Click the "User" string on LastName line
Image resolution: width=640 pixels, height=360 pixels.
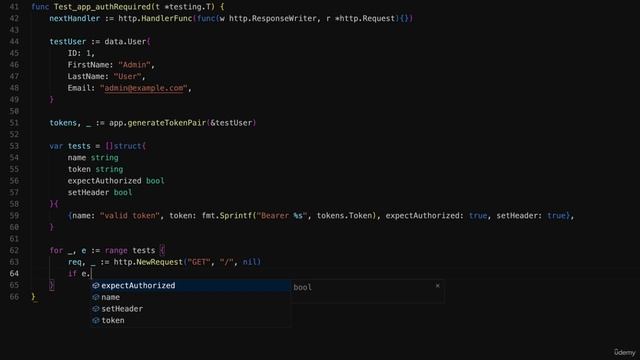127,76
